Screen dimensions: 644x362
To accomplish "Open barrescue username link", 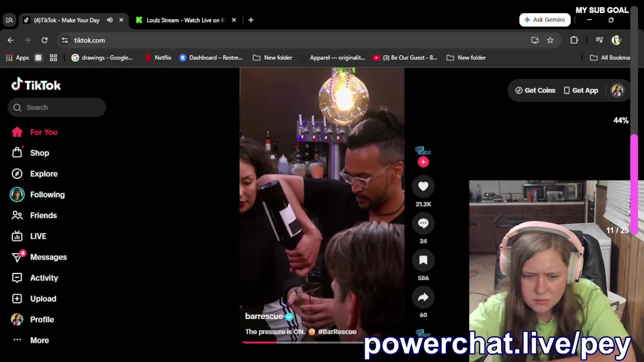I will (264, 316).
